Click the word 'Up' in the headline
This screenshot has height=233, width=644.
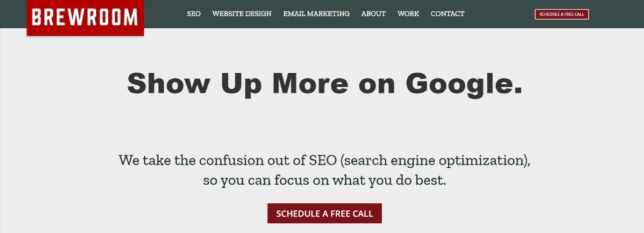point(241,84)
